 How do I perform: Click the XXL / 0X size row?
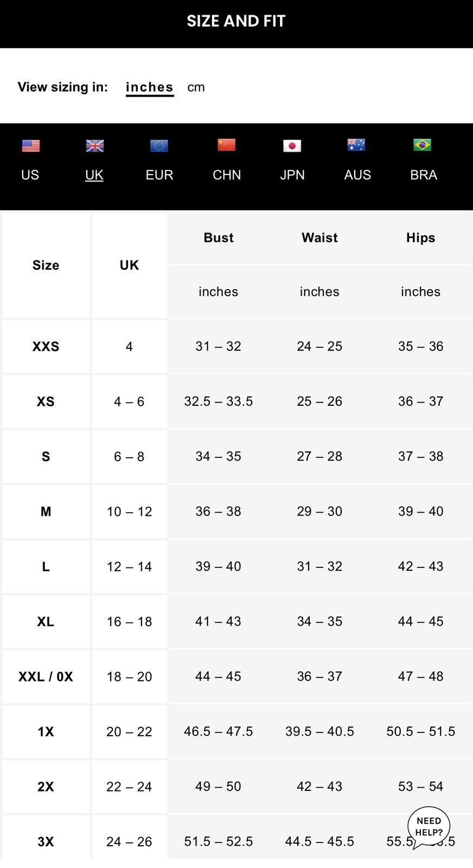coord(237,676)
